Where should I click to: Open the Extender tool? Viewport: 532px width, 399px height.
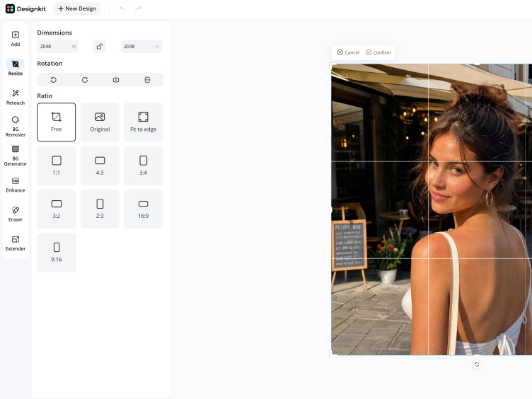tap(16, 243)
